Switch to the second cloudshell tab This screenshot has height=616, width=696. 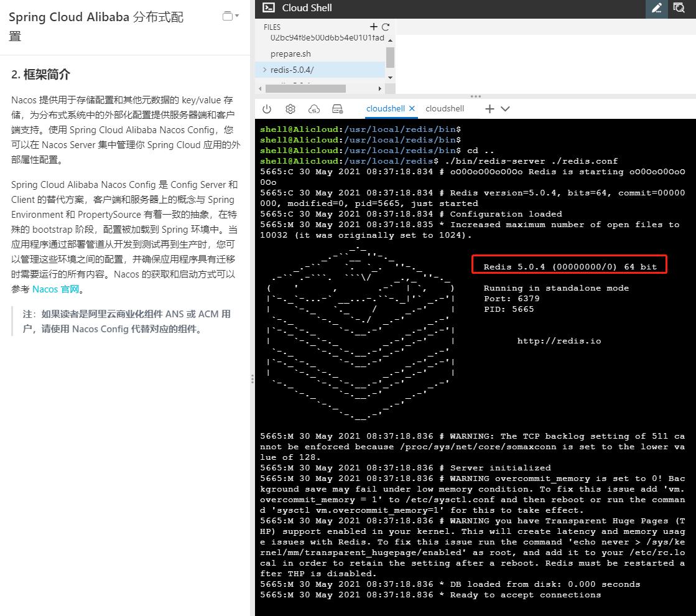pyautogui.click(x=445, y=108)
